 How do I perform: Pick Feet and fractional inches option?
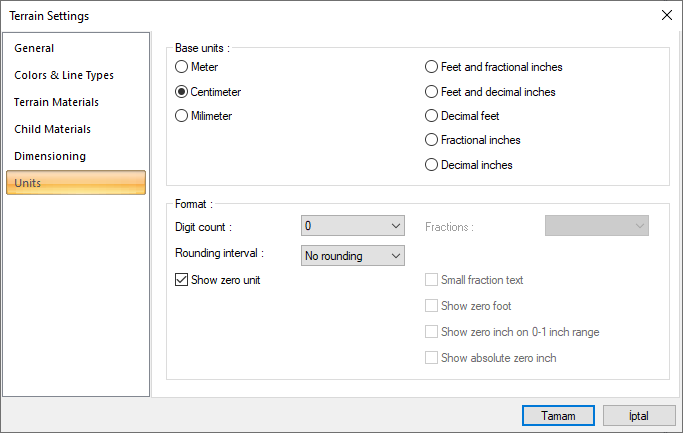coord(432,68)
